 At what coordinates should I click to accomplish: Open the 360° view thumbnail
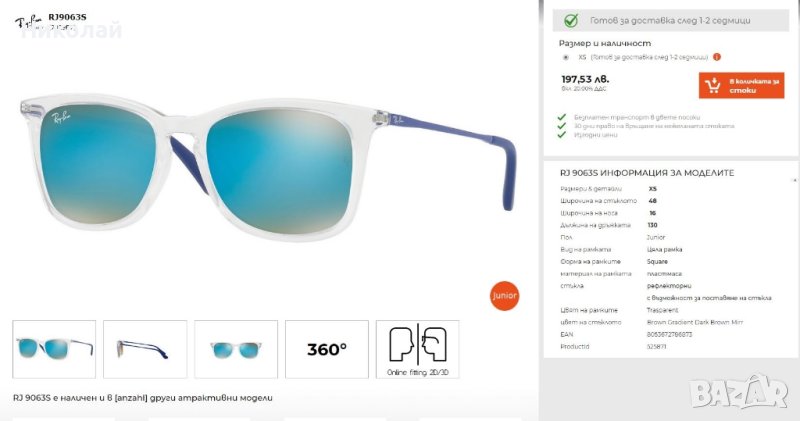[x=327, y=350]
